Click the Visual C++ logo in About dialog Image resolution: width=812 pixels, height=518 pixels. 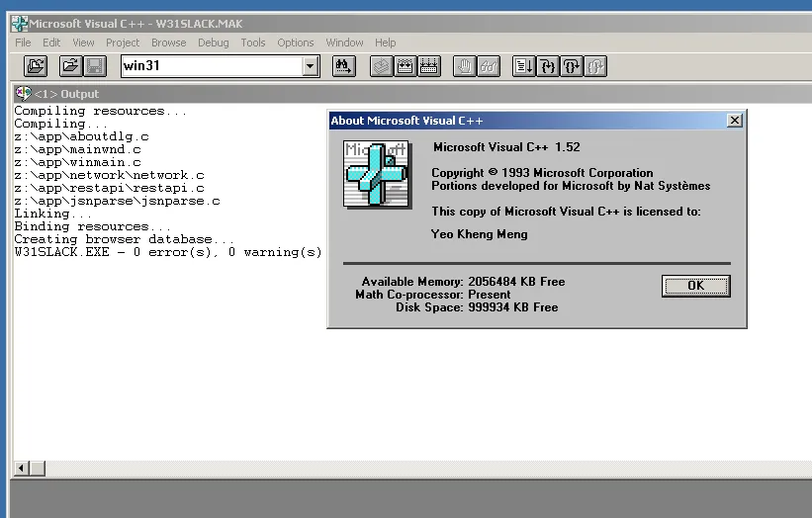pos(377,174)
